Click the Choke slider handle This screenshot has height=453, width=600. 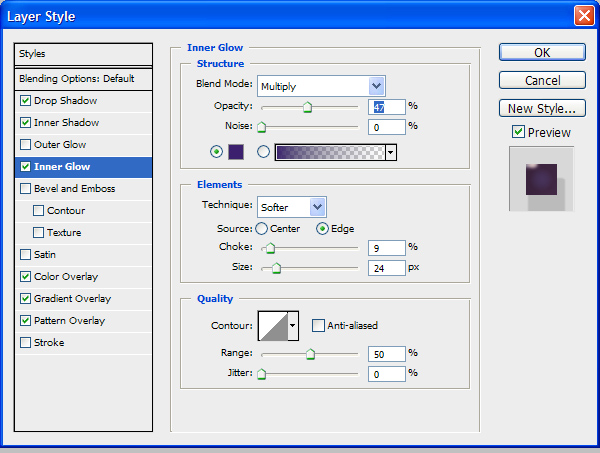click(x=271, y=248)
